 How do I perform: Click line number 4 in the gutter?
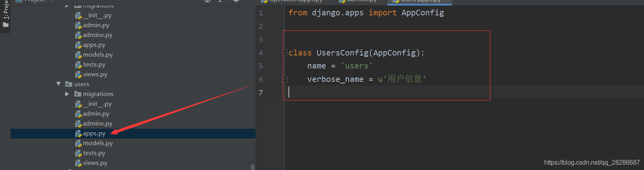(261, 53)
